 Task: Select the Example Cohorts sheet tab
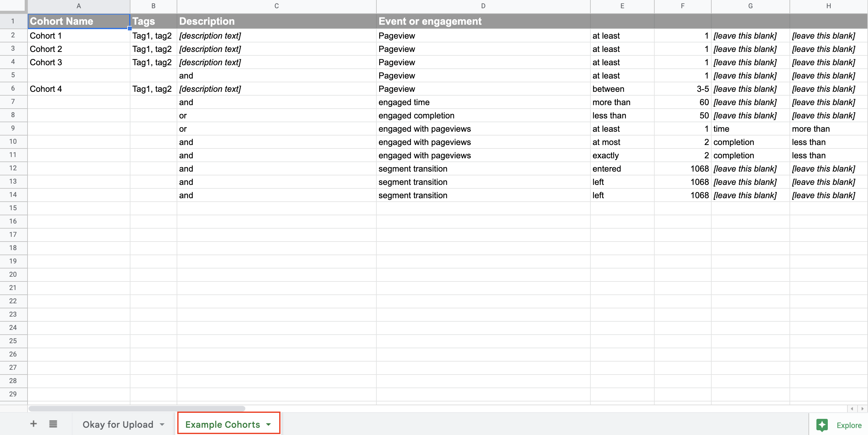point(223,424)
